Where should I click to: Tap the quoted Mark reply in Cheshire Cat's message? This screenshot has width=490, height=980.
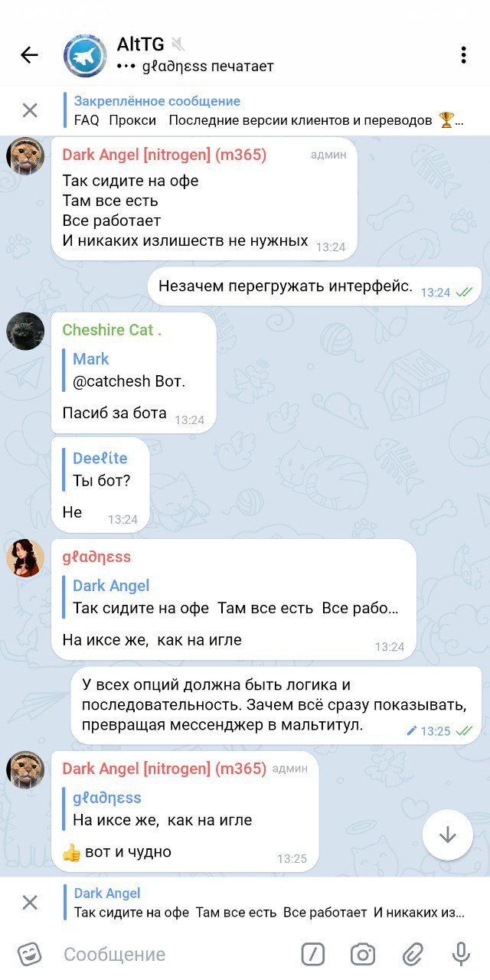pos(130,370)
